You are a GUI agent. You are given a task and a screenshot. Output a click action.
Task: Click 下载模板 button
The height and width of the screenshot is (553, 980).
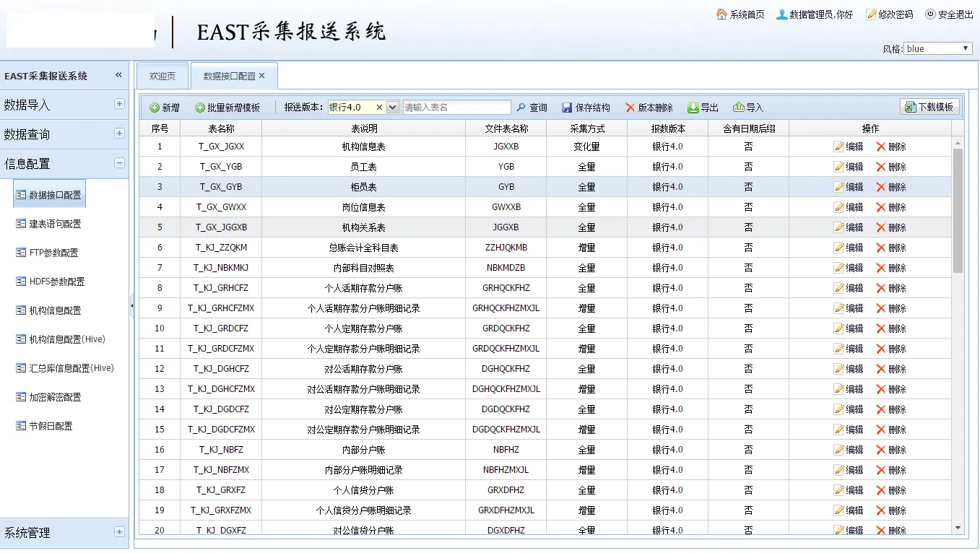coord(929,107)
